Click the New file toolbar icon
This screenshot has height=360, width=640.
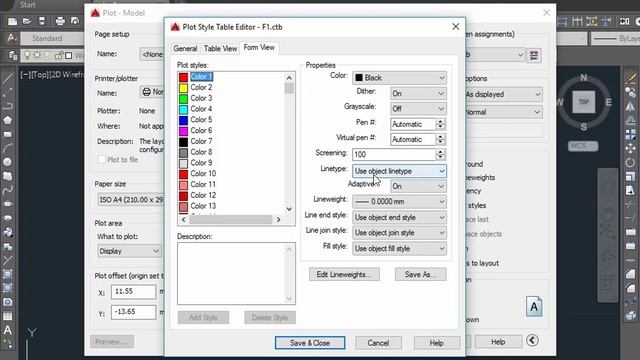coord(12,21)
